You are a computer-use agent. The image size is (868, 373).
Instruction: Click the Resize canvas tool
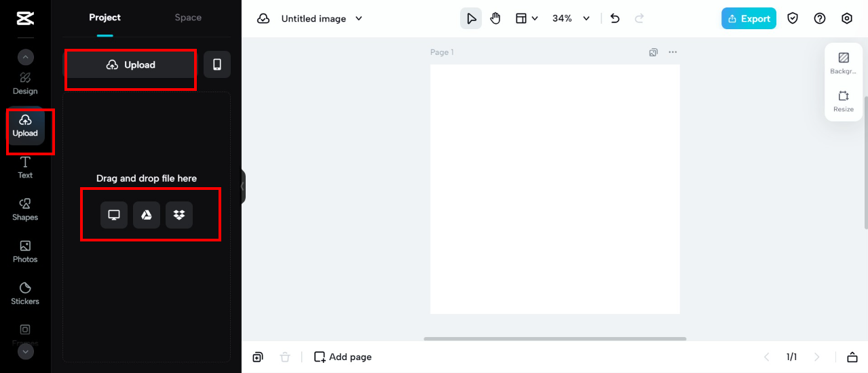click(844, 101)
